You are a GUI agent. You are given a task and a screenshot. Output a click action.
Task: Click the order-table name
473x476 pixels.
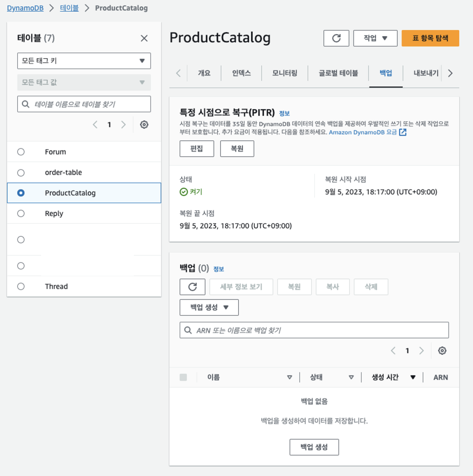(63, 173)
